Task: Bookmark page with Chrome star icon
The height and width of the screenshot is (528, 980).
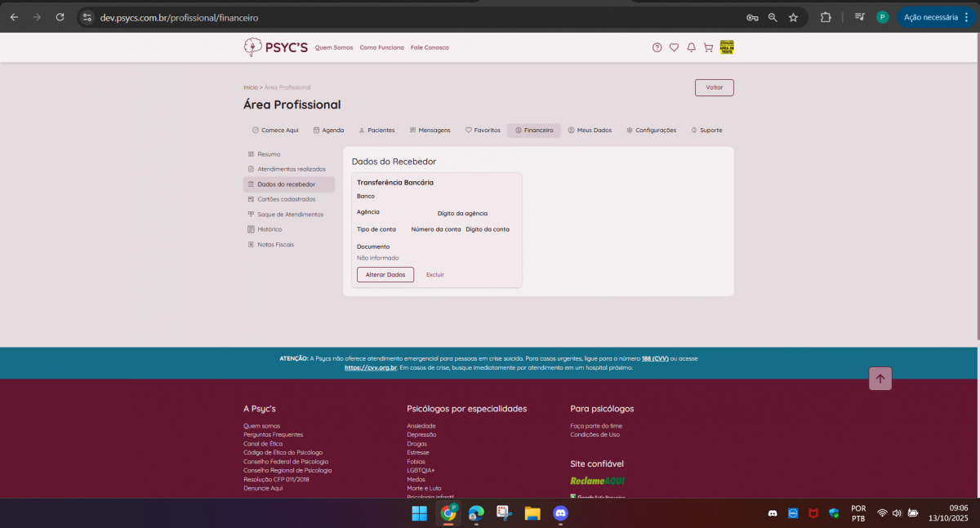Action: click(x=793, y=17)
